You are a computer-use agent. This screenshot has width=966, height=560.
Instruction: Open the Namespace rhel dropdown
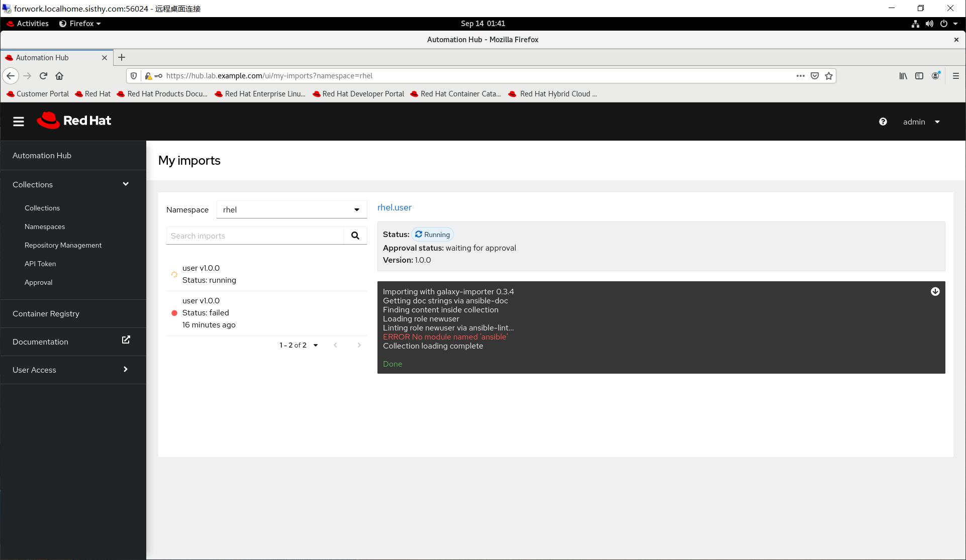(292, 209)
